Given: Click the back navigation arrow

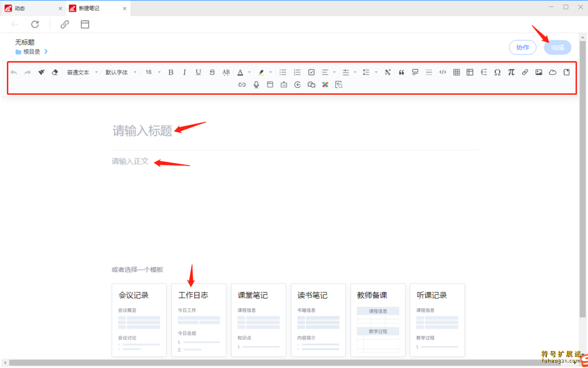Looking at the screenshot, I should point(15,24).
